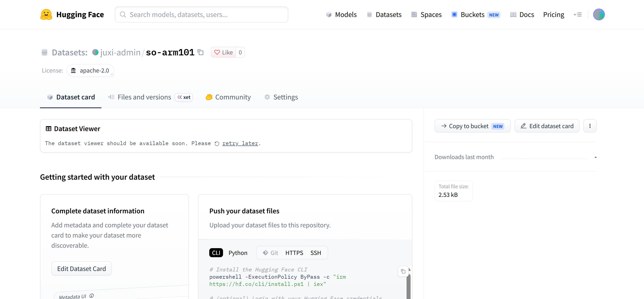The width and height of the screenshot is (644, 299).
Task: Open the user avatar profile menu
Action: coord(599,14)
